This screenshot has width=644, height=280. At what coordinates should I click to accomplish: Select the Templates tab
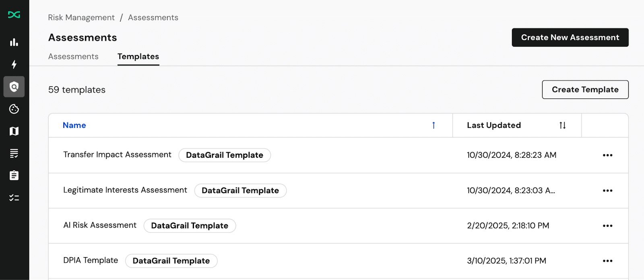[x=138, y=57]
